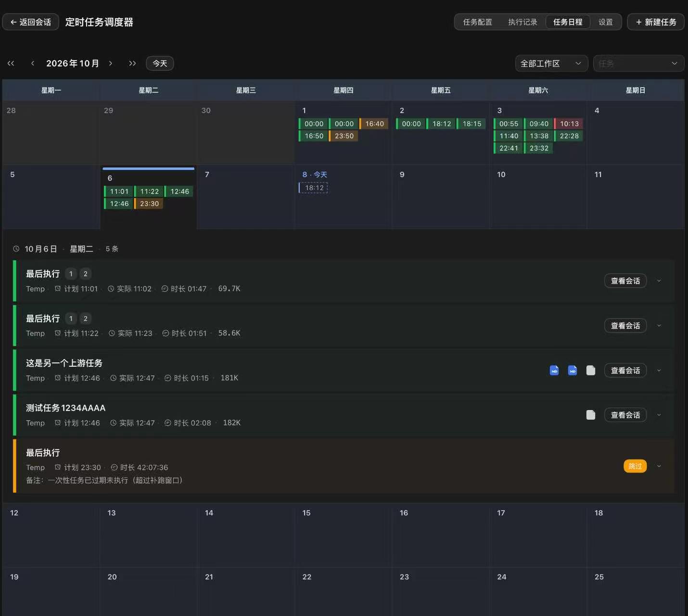The height and width of the screenshot is (616, 688).
Task: Click badge 1 on the 计划 11:22 最后执行 row
Action: (71, 319)
